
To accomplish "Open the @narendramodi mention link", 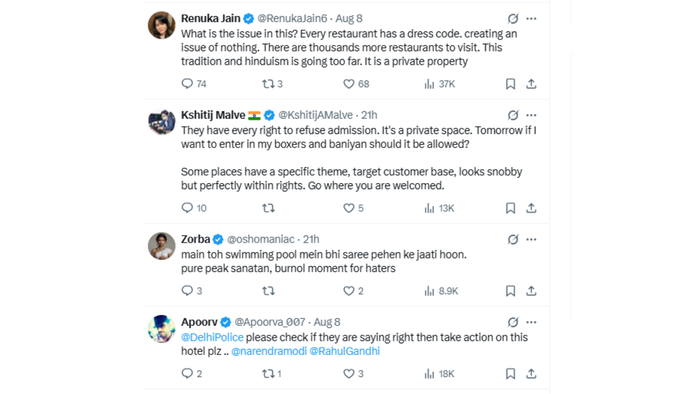I will pyautogui.click(x=269, y=351).
